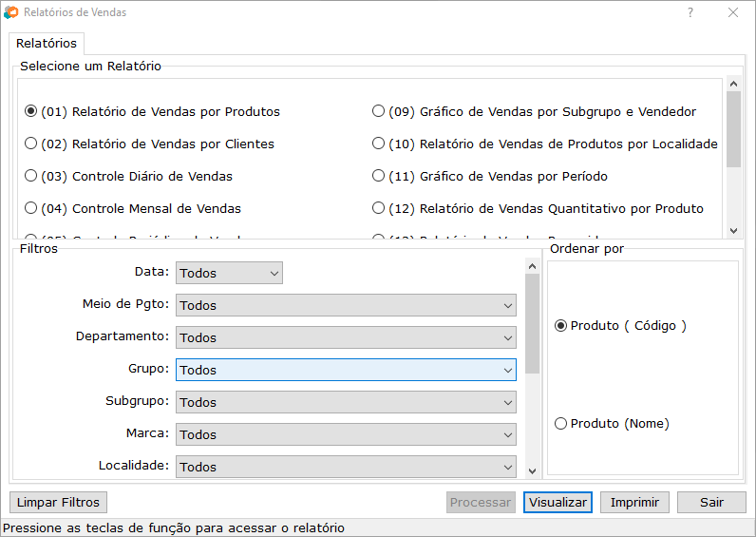Click the Limpar Filtros button
The image size is (756, 537).
[x=58, y=503]
